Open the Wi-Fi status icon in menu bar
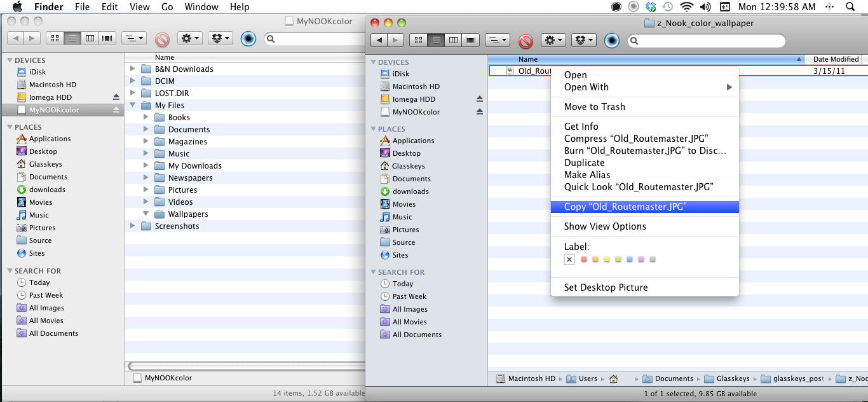 point(686,7)
